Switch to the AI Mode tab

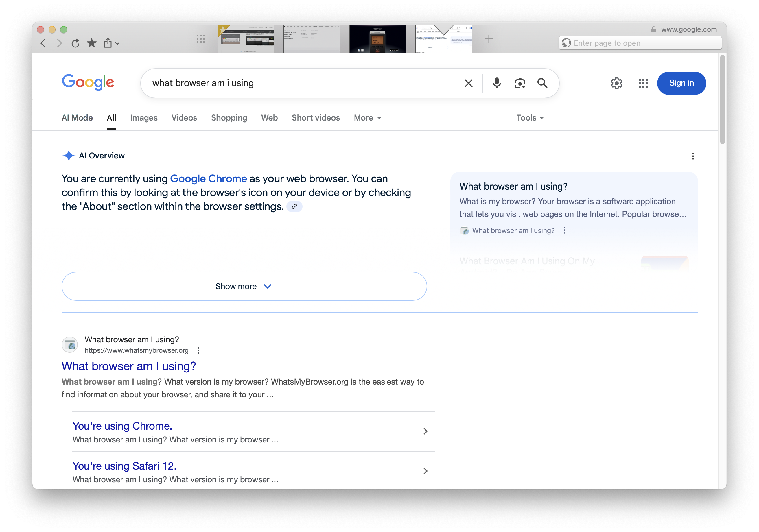point(77,118)
